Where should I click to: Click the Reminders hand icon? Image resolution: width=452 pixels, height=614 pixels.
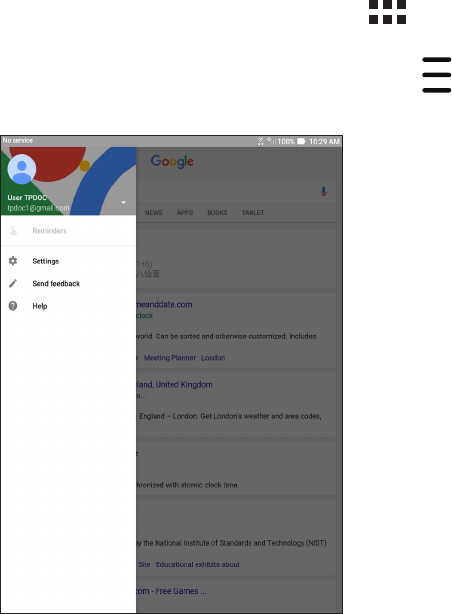coord(13,231)
